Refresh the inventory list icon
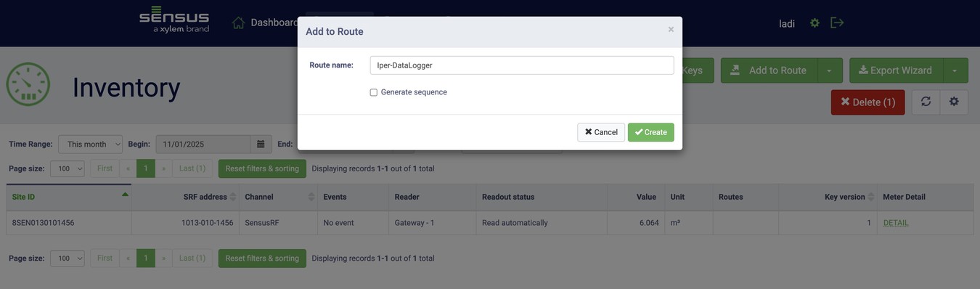The height and width of the screenshot is (289, 980). point(926,102)
